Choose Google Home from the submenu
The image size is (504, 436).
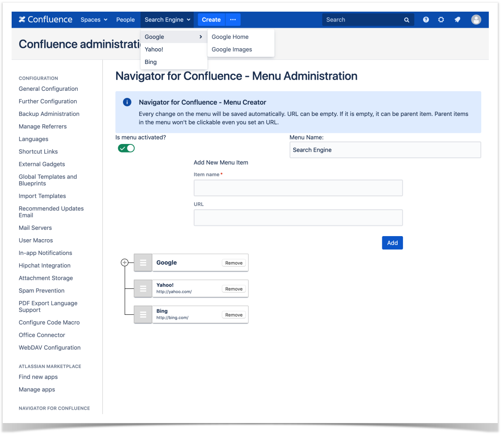pos(241,37)
